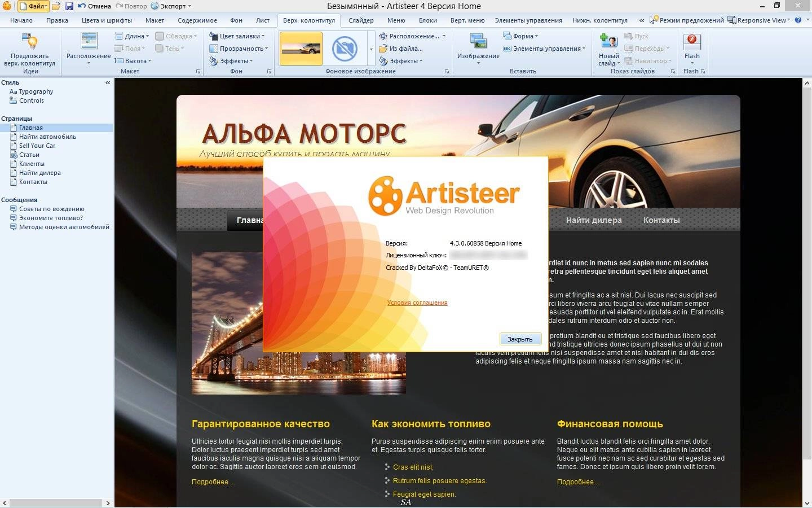Select the Советы по вождению post
812x508 pixels.
coord(51,209)
